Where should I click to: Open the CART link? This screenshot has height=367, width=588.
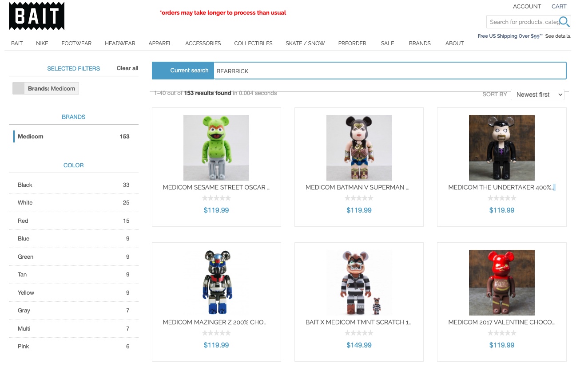click(559, 7)
